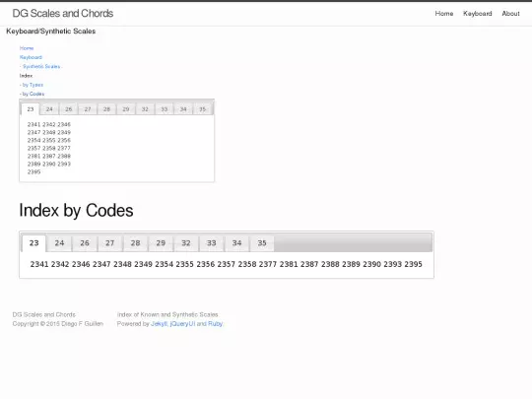Open bold code 2395 in the large panel

pyautogui.click(x=413, y=264)
